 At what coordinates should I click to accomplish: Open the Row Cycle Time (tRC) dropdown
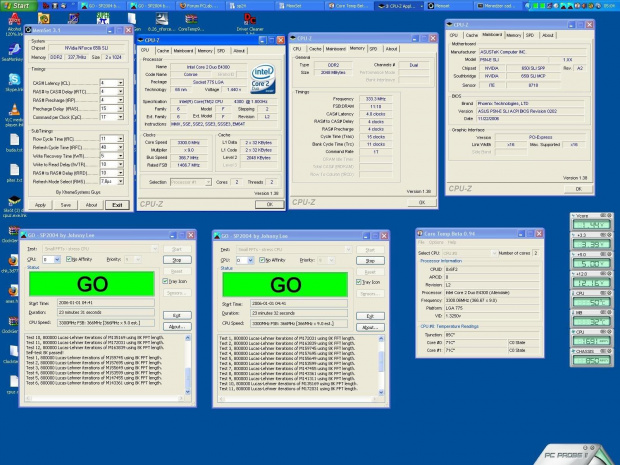click(120, 139)
